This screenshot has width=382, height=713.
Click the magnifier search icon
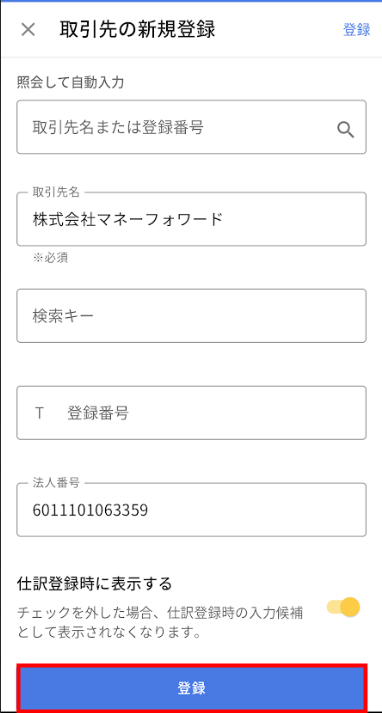(x=346, y=130)
